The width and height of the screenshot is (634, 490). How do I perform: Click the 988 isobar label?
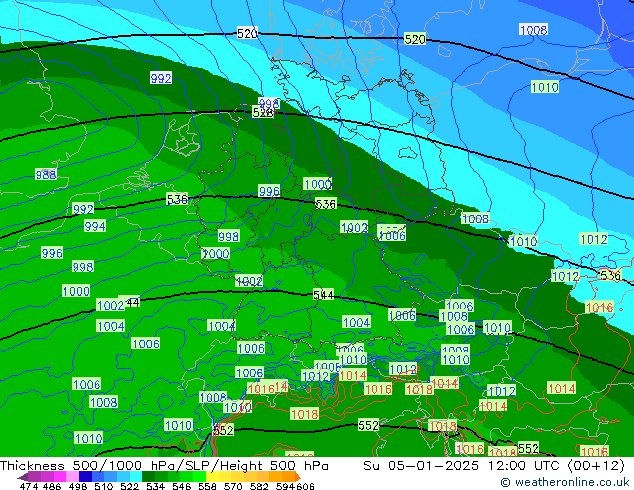point(46,175)
